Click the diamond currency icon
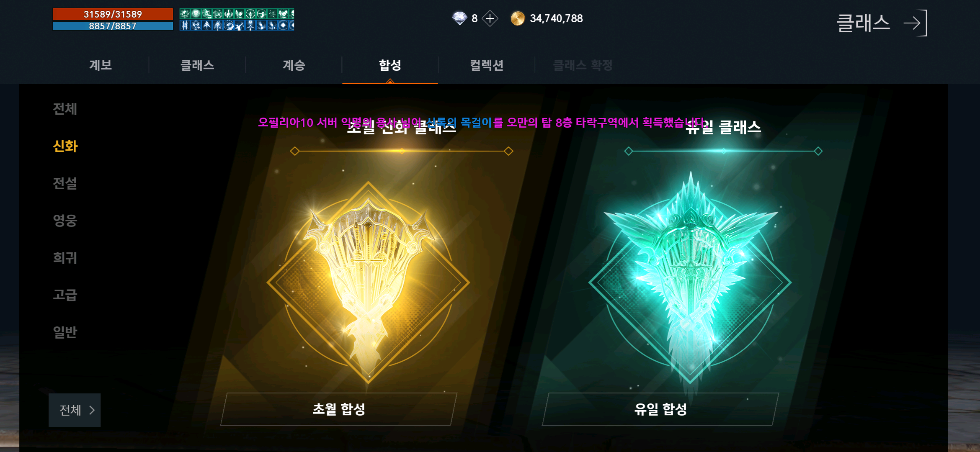The width and height of the screenshot is (980, 452). tap(459, 18)
